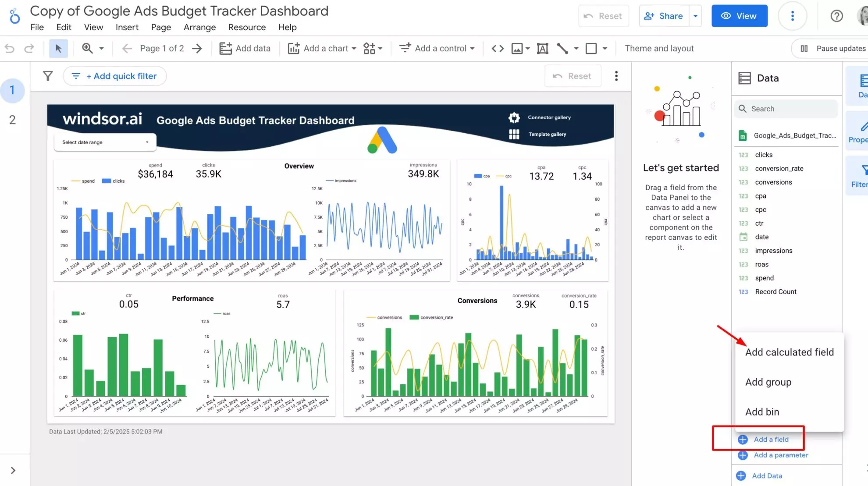Open the Insert menu
Screen dimensions: 868x486
click(x=127, y=27)
